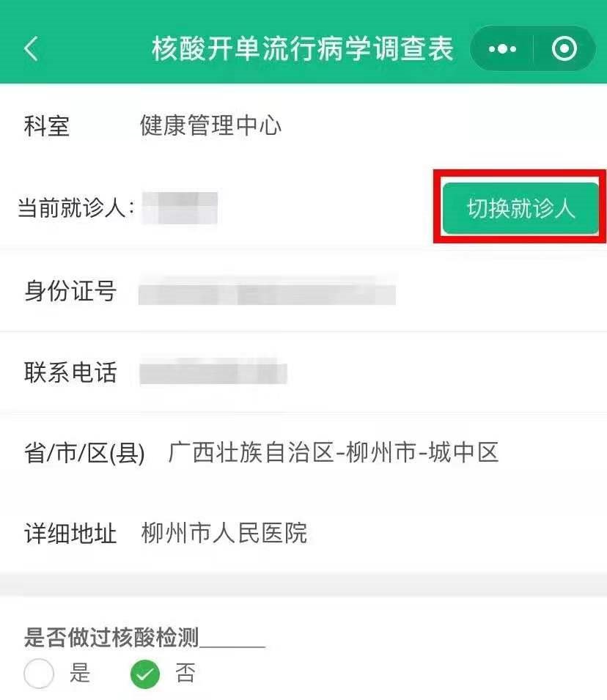Tap the blurred current patient name

(x=180, y=207)
